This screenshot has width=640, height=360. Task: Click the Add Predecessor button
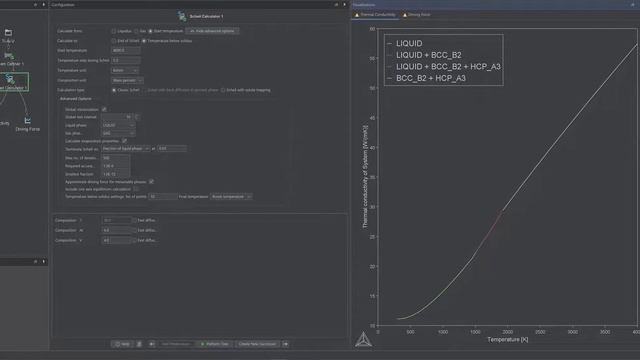[x=176, y=344]
